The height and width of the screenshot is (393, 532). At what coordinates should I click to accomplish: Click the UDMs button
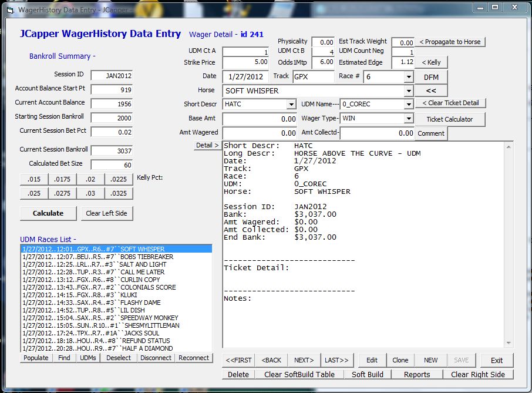coord(88,358)
